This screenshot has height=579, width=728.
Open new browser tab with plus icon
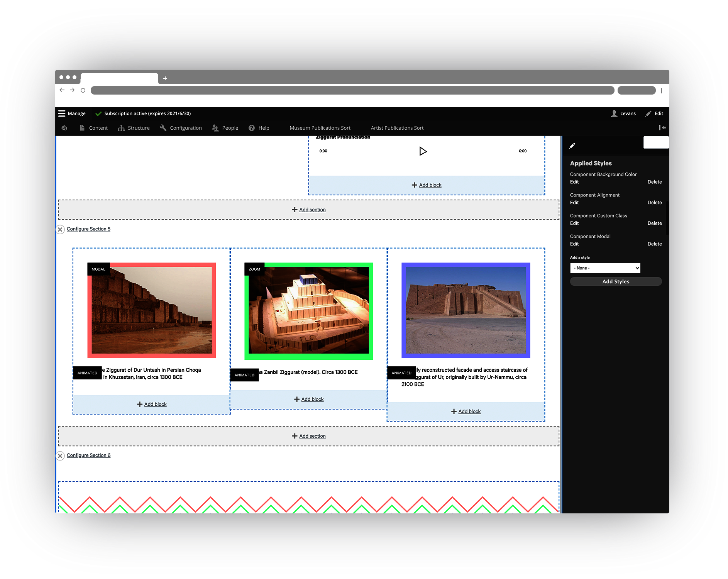click(x=165, y=78)
